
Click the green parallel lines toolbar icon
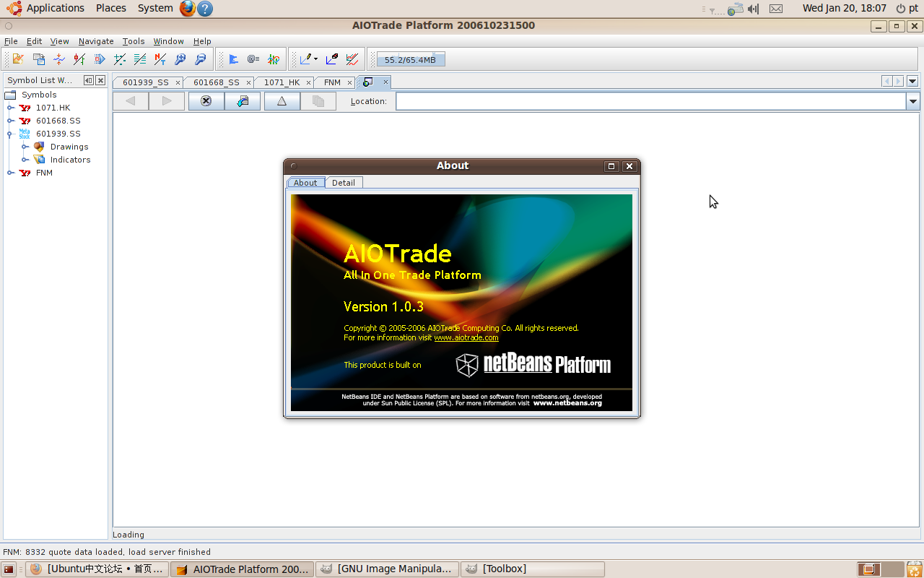[x=140, y=59]
